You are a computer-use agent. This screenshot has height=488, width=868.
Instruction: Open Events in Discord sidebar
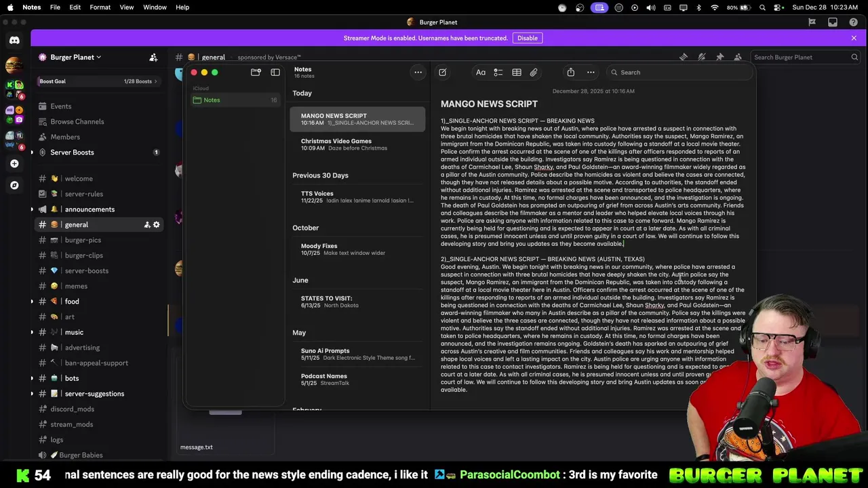[98, 106]
